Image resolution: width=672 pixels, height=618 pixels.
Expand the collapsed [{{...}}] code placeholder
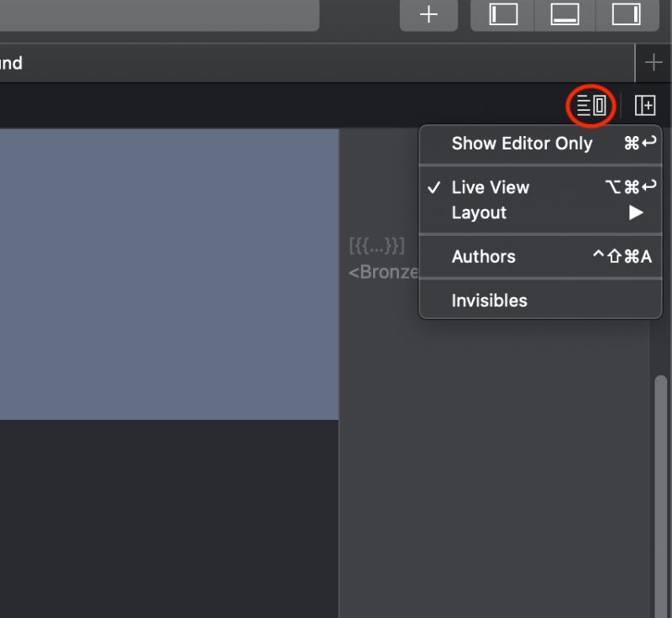[375, 246]
